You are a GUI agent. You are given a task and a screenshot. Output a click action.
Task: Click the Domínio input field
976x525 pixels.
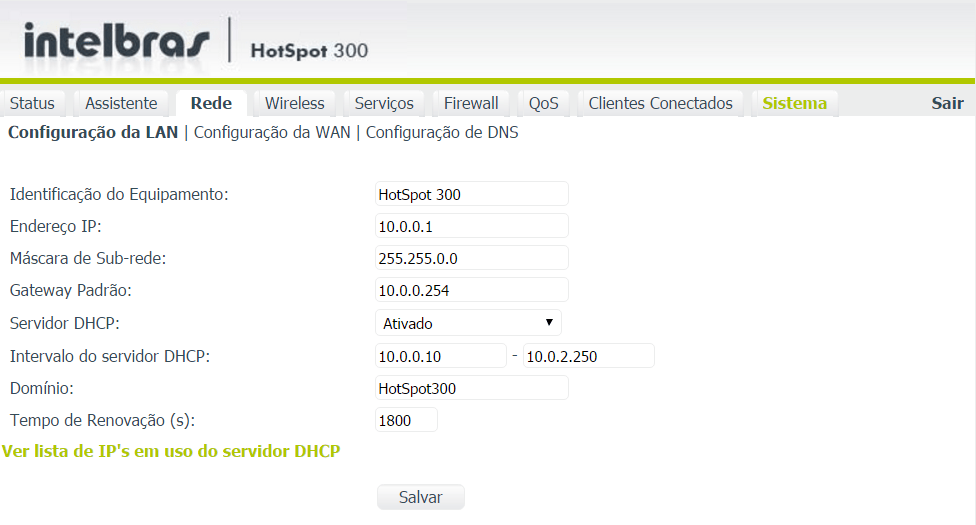(472, 389)
